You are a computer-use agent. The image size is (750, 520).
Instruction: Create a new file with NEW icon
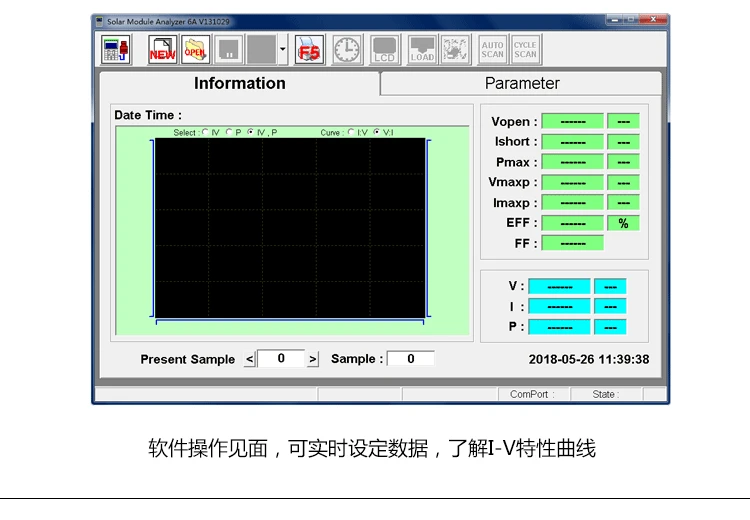163,50
